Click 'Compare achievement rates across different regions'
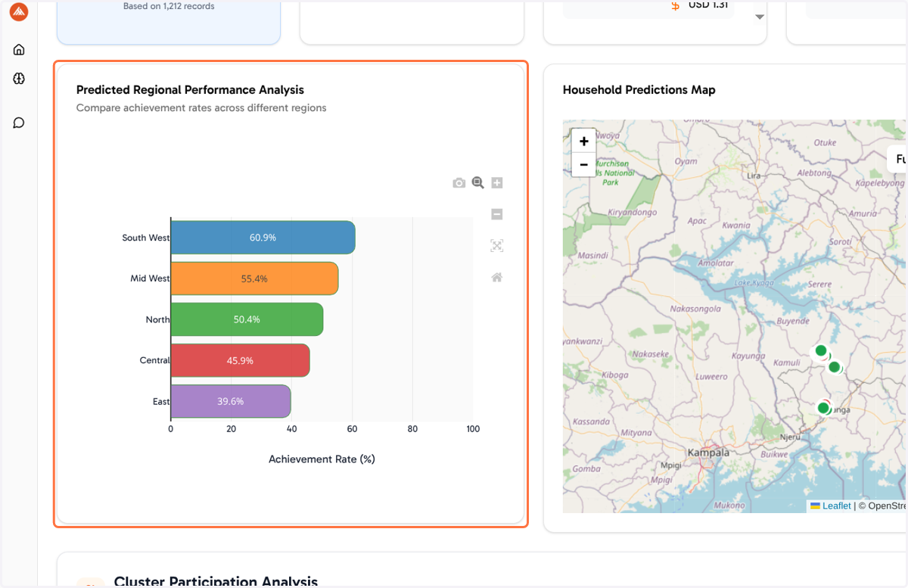The height and width of the screenshot is (588, 908). (x=201, y=107)
